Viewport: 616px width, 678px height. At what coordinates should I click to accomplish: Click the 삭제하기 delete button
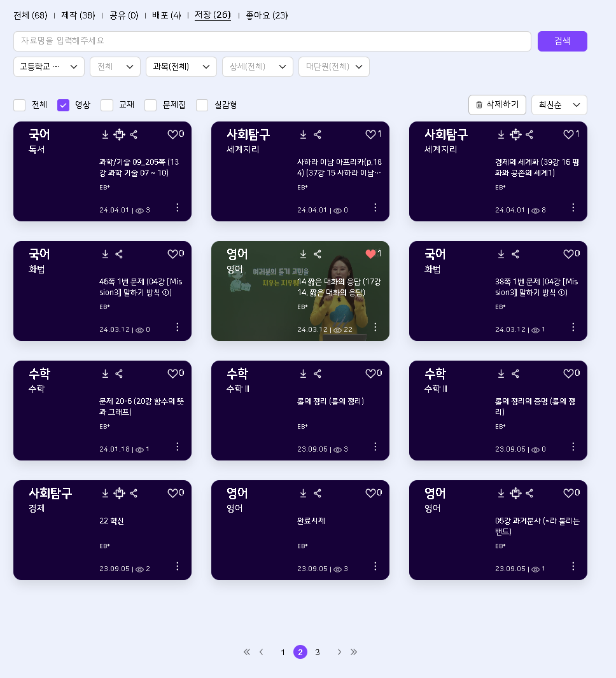point(497,105)
